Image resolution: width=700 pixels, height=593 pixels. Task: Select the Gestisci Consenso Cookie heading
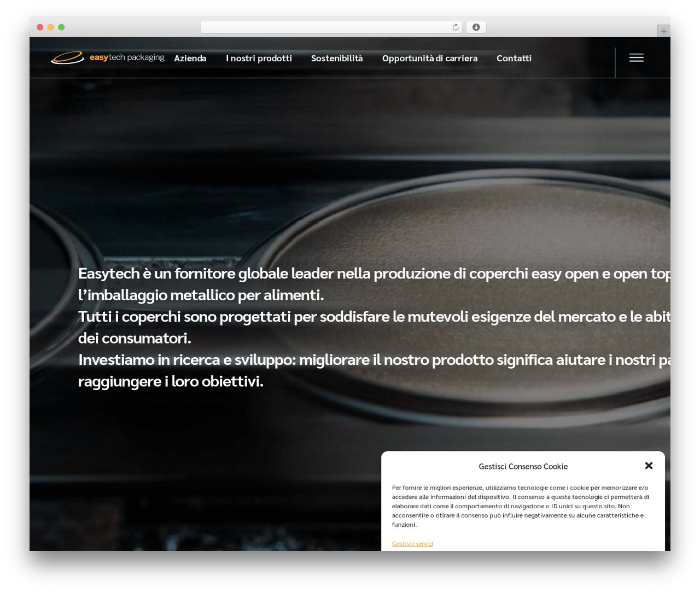523,467
